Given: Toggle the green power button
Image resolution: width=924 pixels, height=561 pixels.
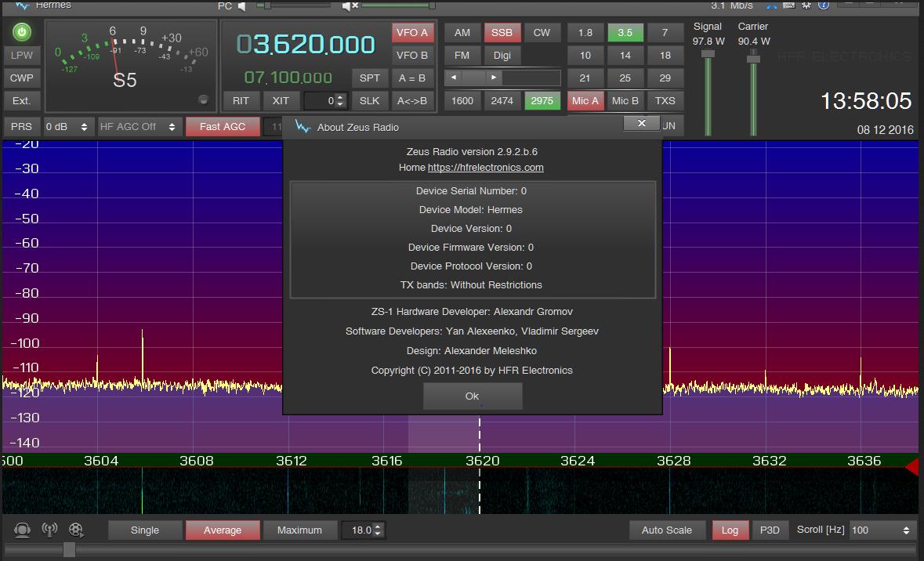Looking at the screenshot, I should (22, 32).
